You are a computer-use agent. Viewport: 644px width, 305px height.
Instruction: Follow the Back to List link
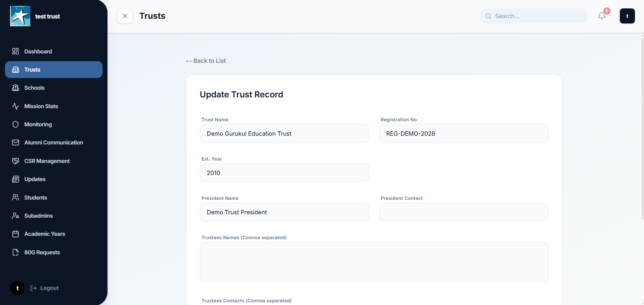pos(206,61)
